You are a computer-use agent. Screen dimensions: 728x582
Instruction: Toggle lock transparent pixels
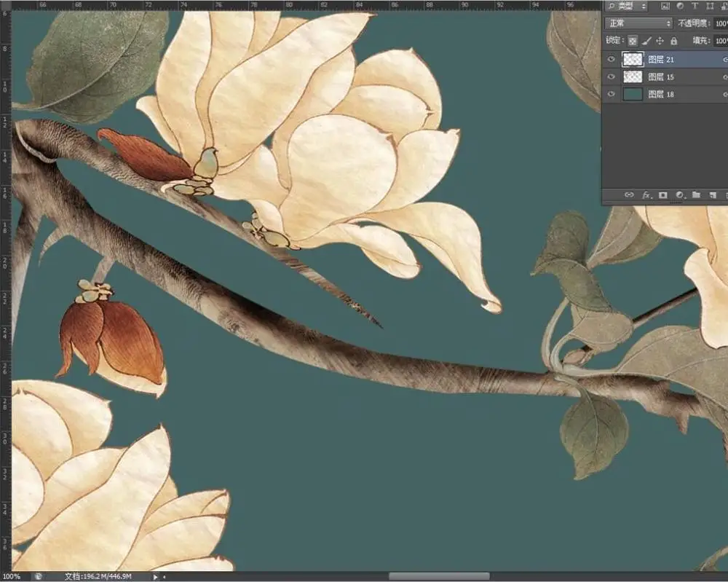point(633,42)
